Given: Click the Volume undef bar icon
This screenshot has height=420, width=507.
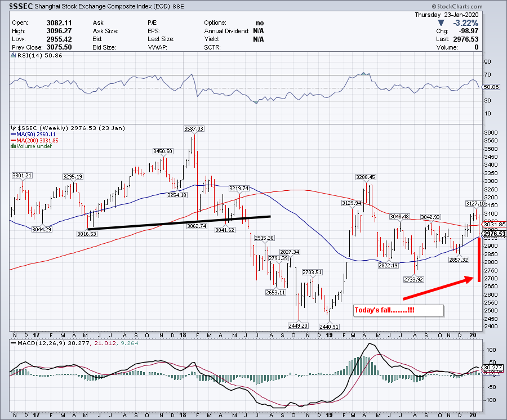Looking at the screenshot, I should [13, 146].
